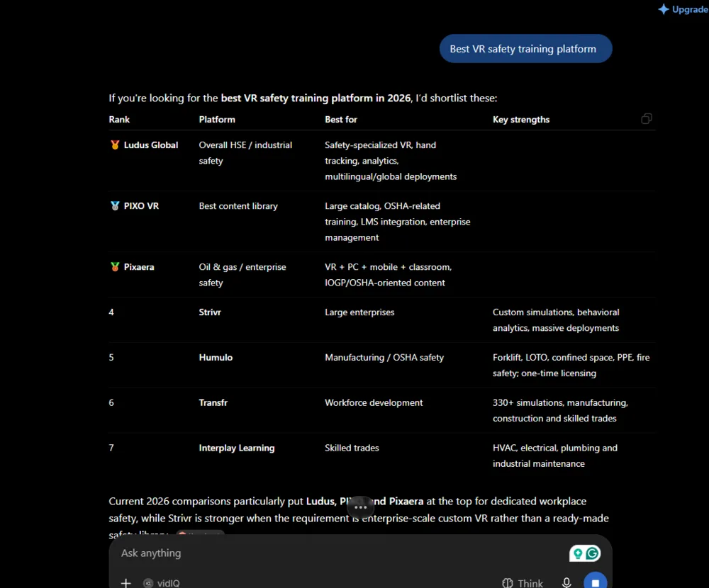Click 'HVAC, electrical, plumbing' cell
Image resolution: width=709 pixels, height=588 pixels.
pyautogui.click(x=555, y=456)
